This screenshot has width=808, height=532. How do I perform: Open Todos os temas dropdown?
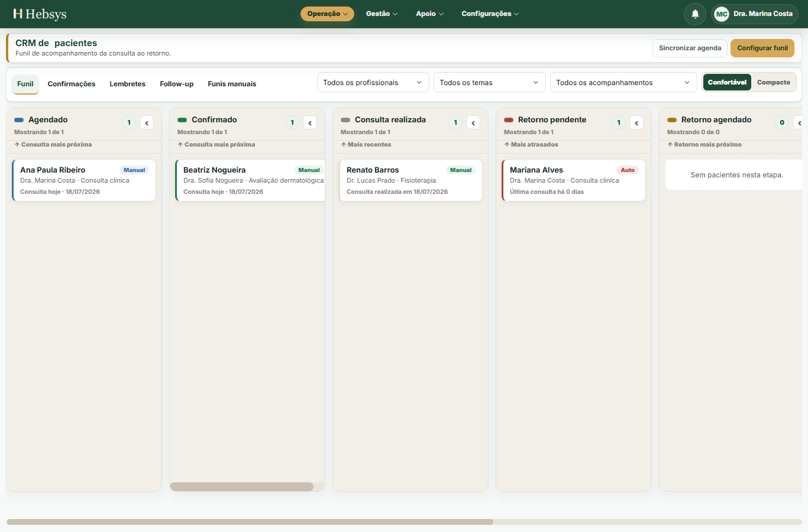coord(490,83)
